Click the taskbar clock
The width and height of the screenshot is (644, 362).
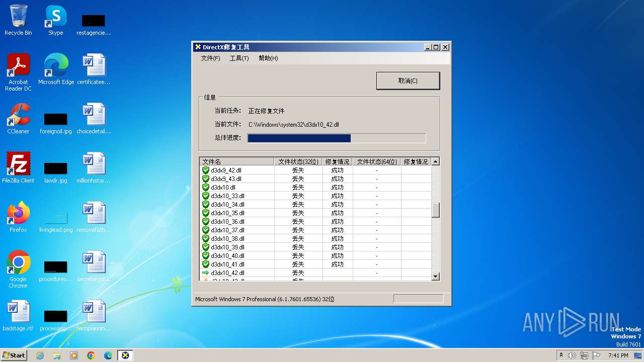coord(618,355)
